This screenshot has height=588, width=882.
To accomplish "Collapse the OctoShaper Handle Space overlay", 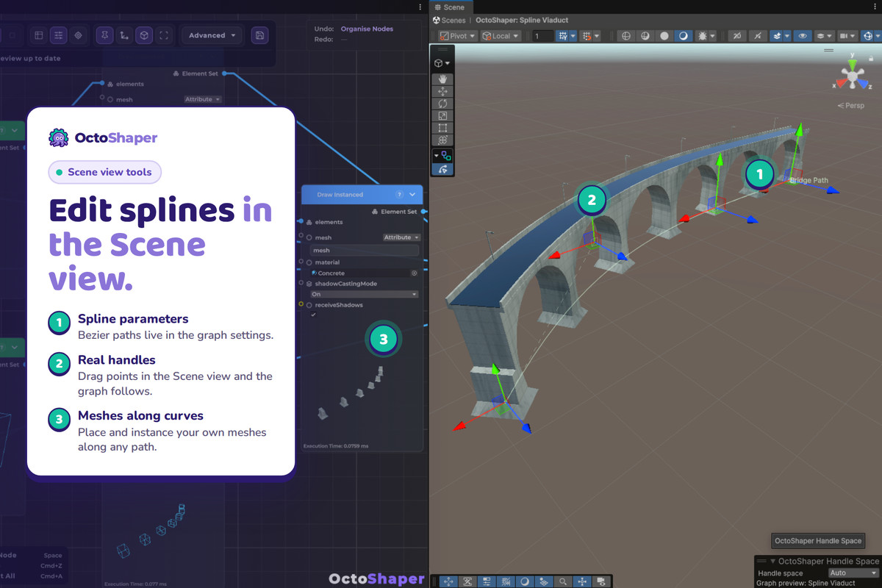I will [x=772, y=562].
